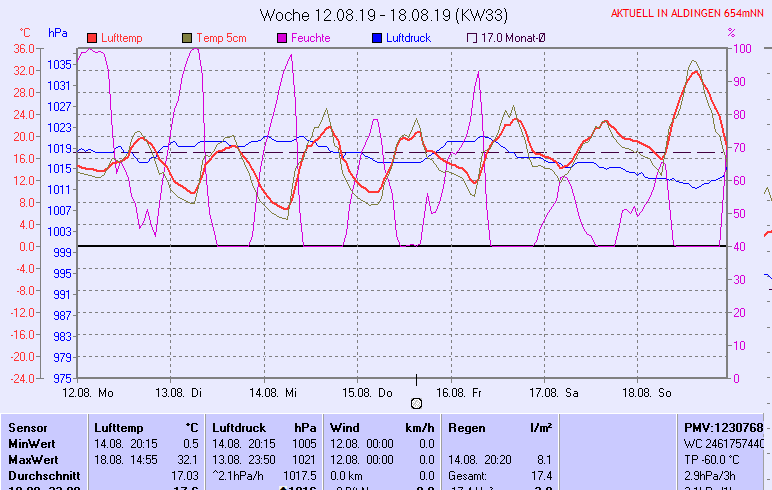The height and width of the screenshot is (490, 772).
Task: Click the Luftdruck column header in table
Action: [238, 427]
